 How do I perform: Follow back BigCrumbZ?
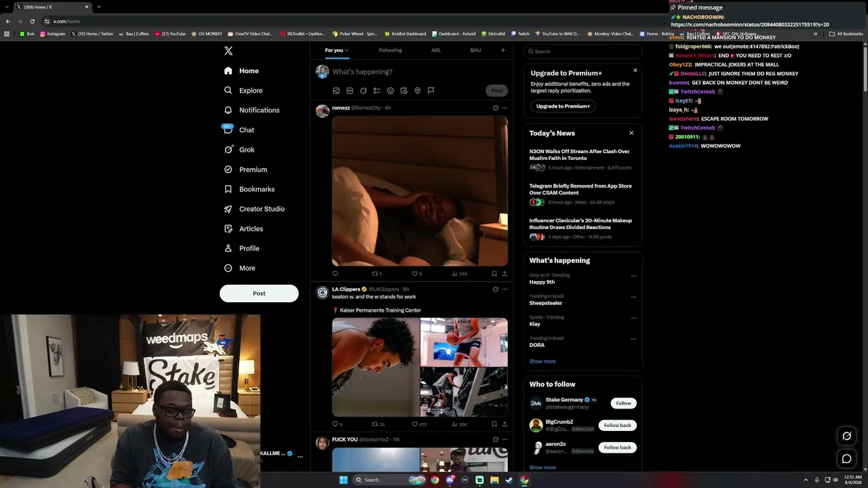[617, 426]
